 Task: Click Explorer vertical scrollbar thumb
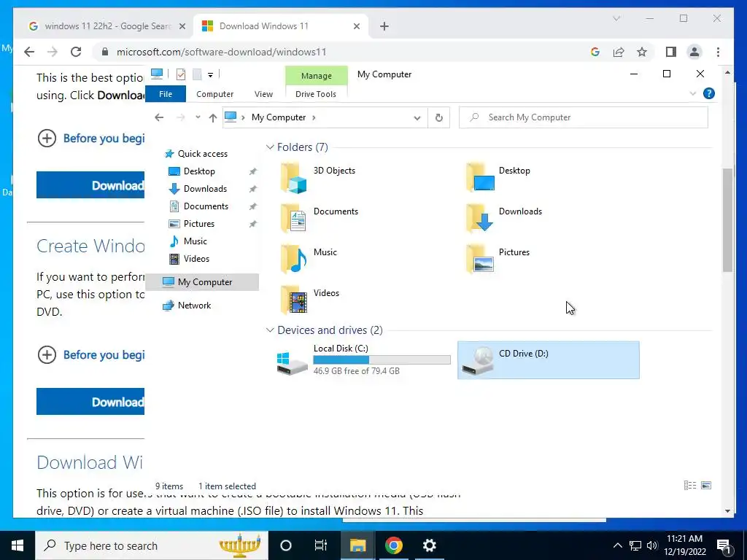point(727,220)
